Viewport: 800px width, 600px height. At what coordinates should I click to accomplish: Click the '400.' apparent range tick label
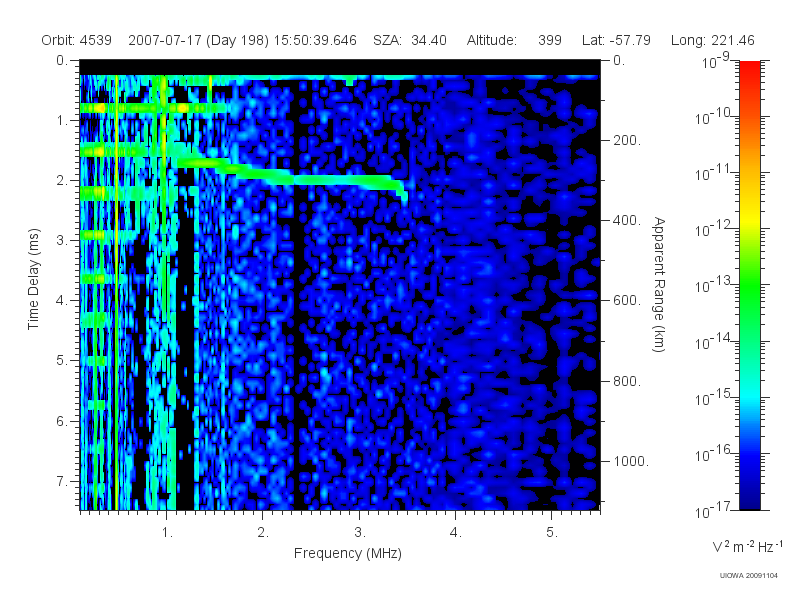(x=627, y=220)
